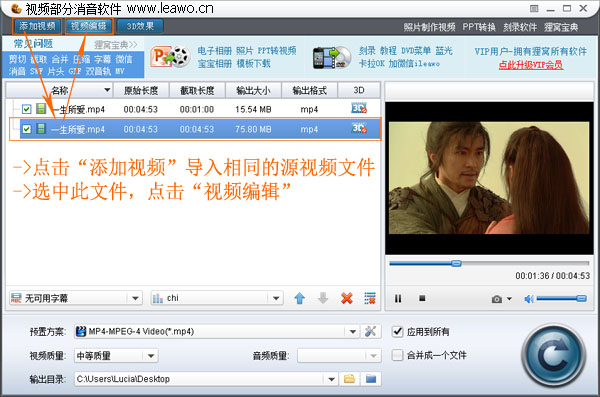Open the 音频质量 dropdown
Screen dimensions: 600x397
coord(339,356)
